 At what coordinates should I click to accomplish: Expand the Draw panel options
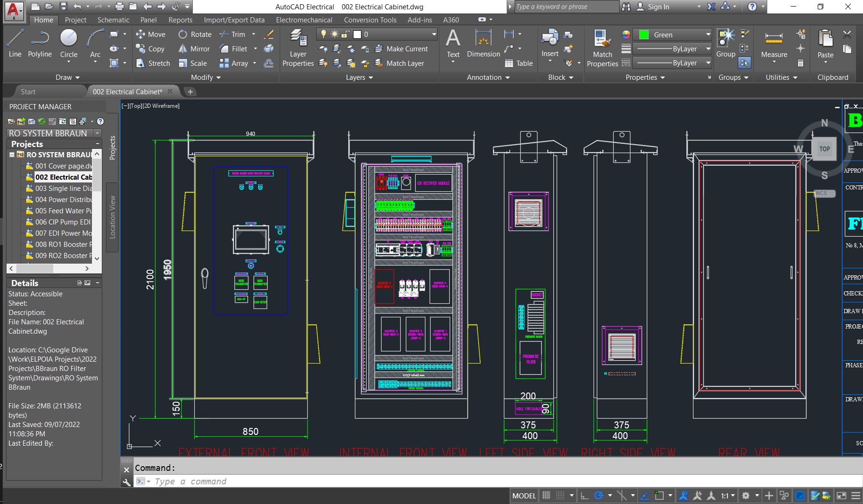(67, 77)
